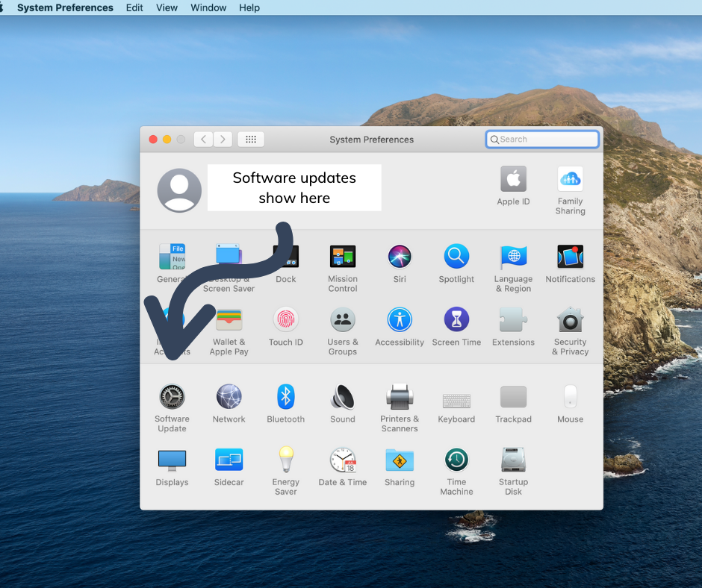Click the user account avatar picture
The height and width of the screenshot is (588, 702).
pos(179,190)
